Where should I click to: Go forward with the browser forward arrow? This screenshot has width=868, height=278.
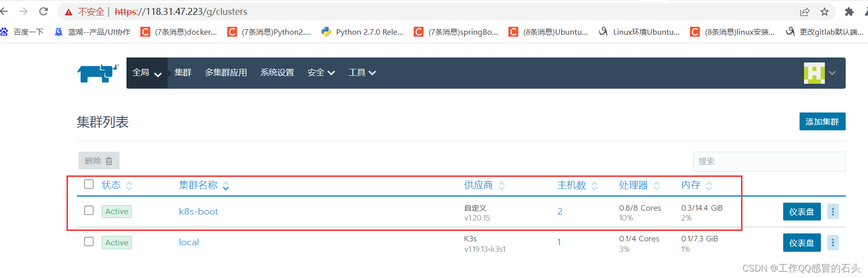[x=23, y=11]
